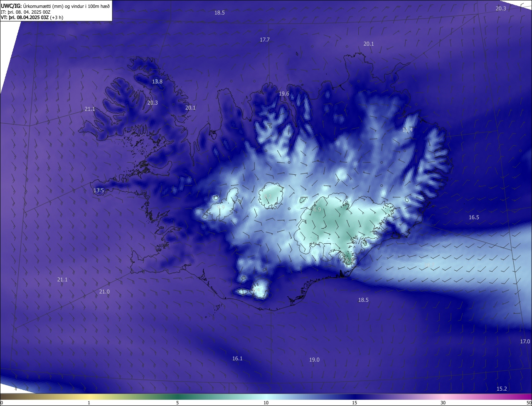Click the map value label 19.0

click(x=314, y=360)
